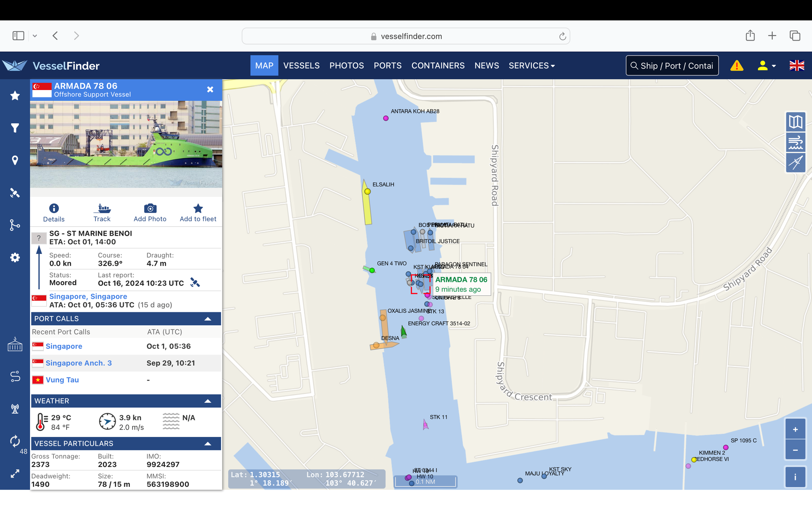Open the SERVICES dropdown menu
The height and width of the screenshot is (527, 812).
tap(531, 66)
